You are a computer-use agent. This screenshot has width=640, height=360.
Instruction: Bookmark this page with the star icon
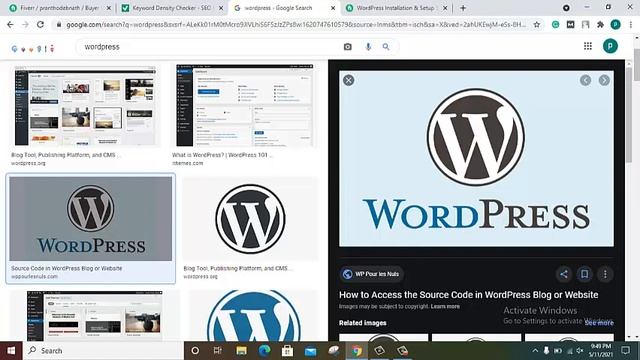pyautogui.click(x=537, y=24)
